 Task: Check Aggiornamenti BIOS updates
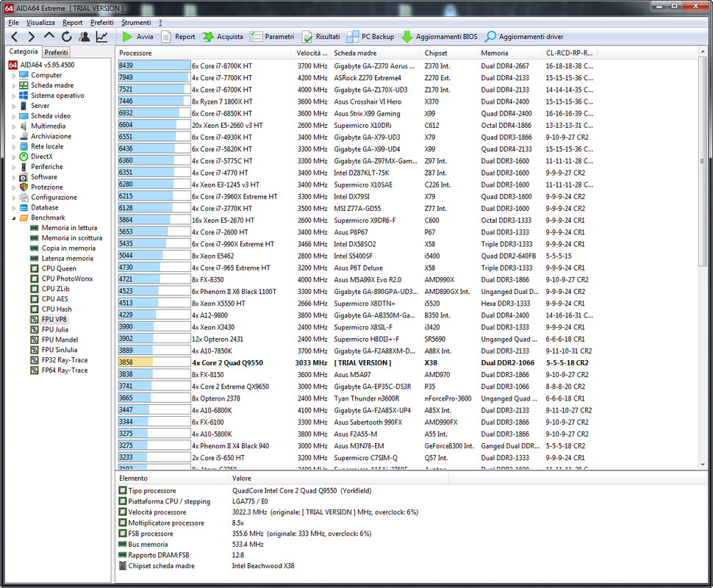pyautogui.click(x=440, y=37)
